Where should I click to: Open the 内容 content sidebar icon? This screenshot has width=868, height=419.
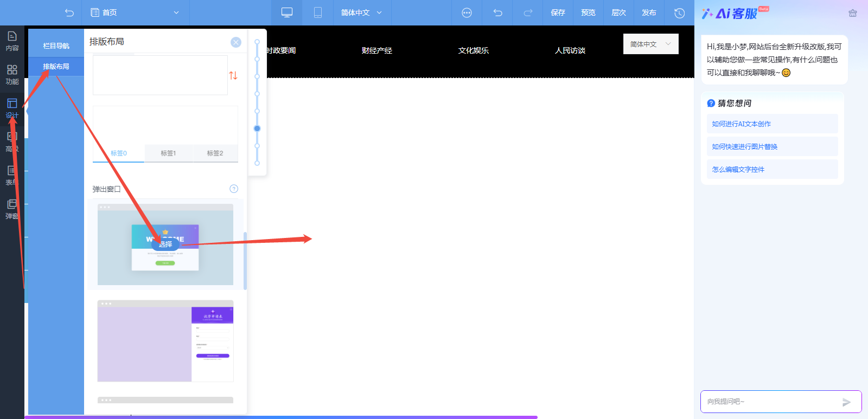(x=12, y=41)
